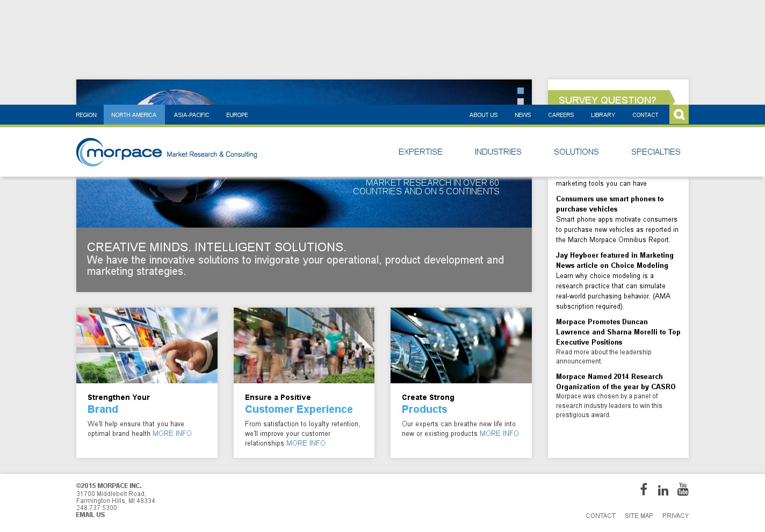
Task: Open the Specialties menu
Action: 655,152
